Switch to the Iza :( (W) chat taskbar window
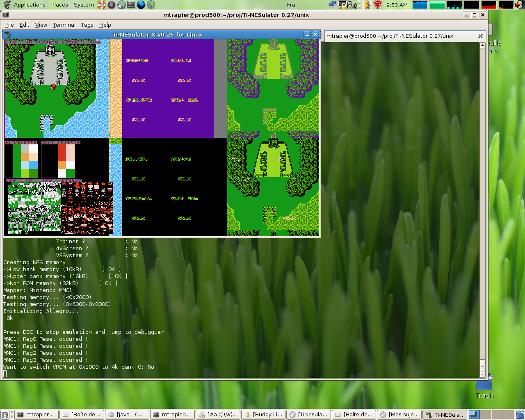525x420 pixels. point(218,415)
